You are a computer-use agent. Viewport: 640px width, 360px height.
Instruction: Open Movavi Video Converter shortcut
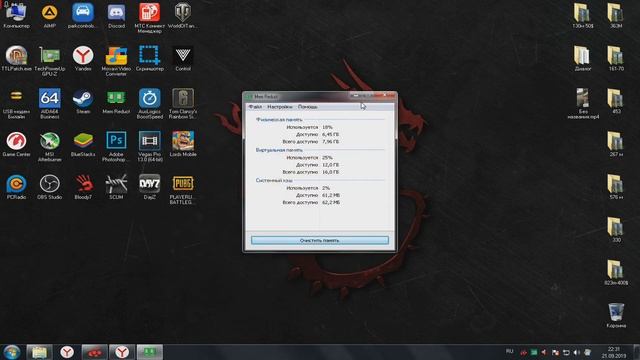pyautogui.click(x=116, y=60)
